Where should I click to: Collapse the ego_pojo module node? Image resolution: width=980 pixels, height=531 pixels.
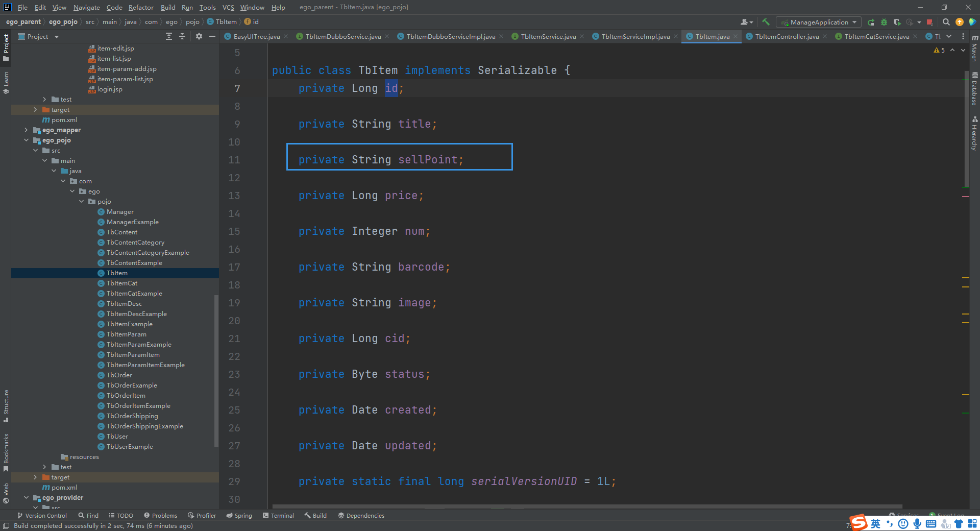(26, 140)
